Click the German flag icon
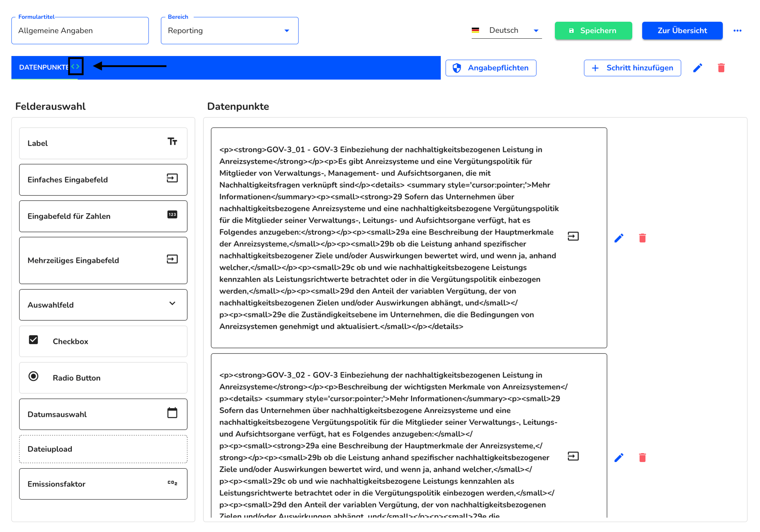The width and height of the screenshot is (760, 532). click(x=475, y=30)
